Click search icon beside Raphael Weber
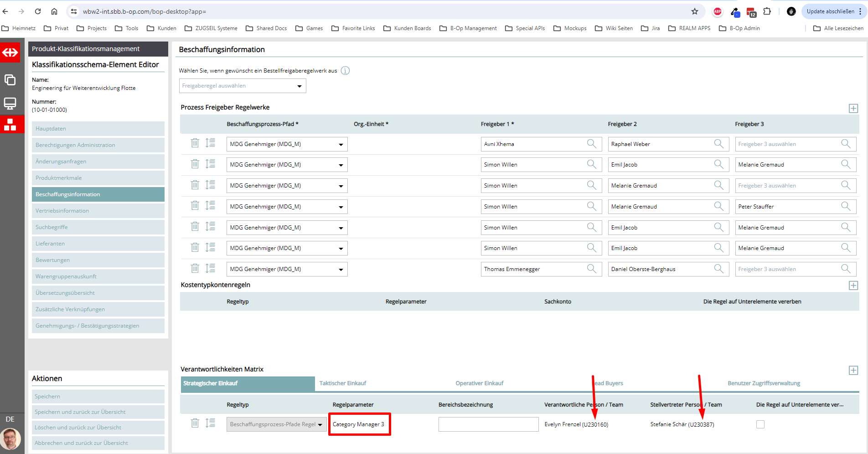 [x=718, y=144]
